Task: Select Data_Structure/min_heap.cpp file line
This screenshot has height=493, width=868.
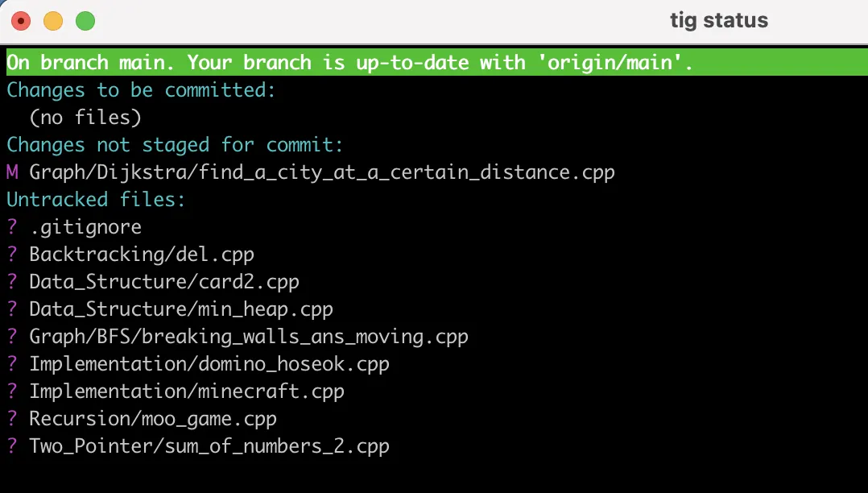Action: tap(181, 309)
